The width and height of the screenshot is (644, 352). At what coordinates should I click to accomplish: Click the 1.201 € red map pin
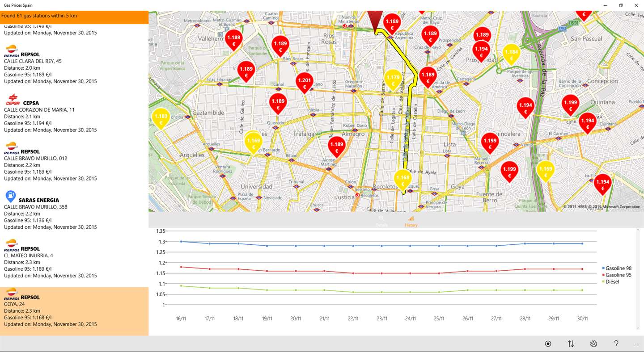304,83
